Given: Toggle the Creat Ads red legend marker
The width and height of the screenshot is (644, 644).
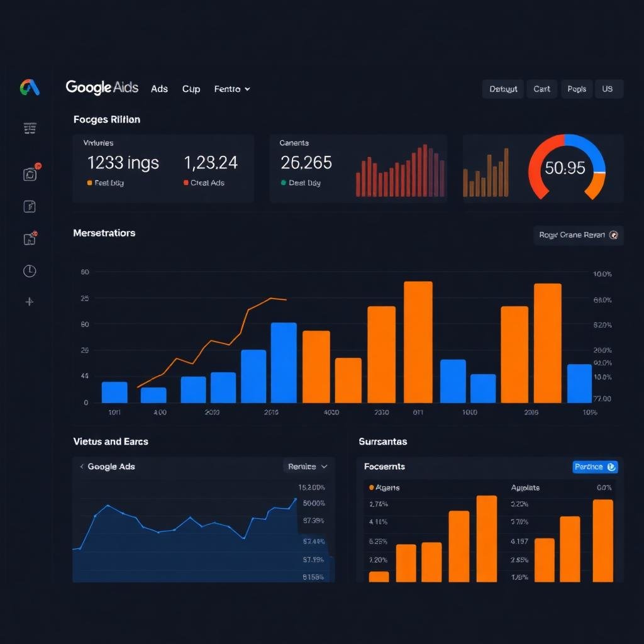Looking at the screenshot, I should pos(186,183).
